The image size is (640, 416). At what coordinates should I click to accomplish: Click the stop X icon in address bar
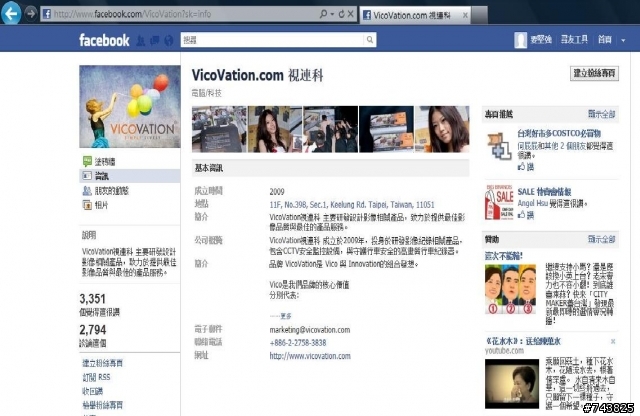coord(351,14)
